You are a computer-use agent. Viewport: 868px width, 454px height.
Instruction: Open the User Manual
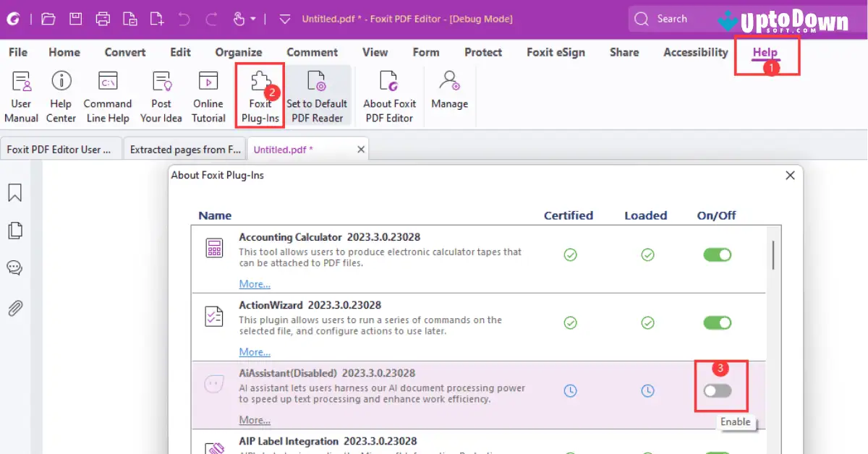coord(21,95)
